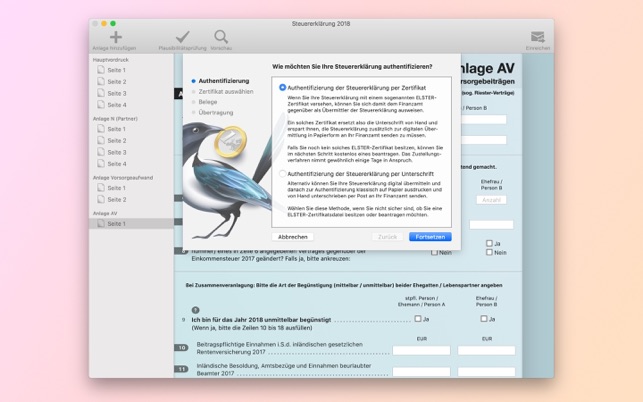Select Anlage AV Seite 1
The height and width of the screenshot is (402, 643).
point(131,224)
